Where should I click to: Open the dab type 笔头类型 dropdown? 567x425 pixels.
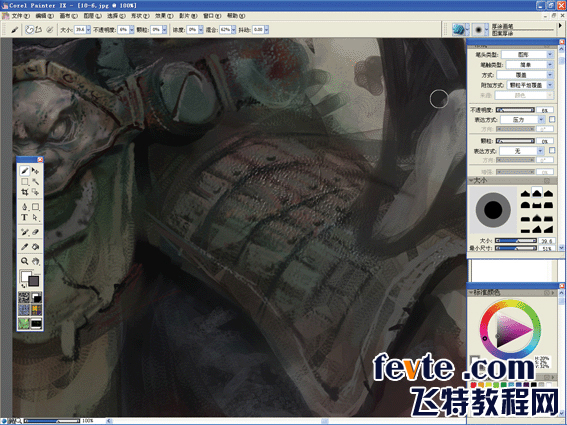[527, 55]
